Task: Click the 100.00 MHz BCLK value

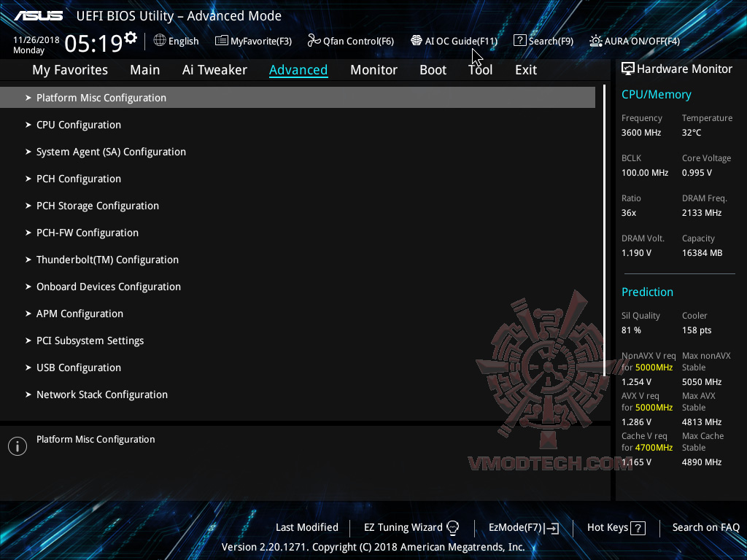Action: pyautogui.click(x=645, y=173)
